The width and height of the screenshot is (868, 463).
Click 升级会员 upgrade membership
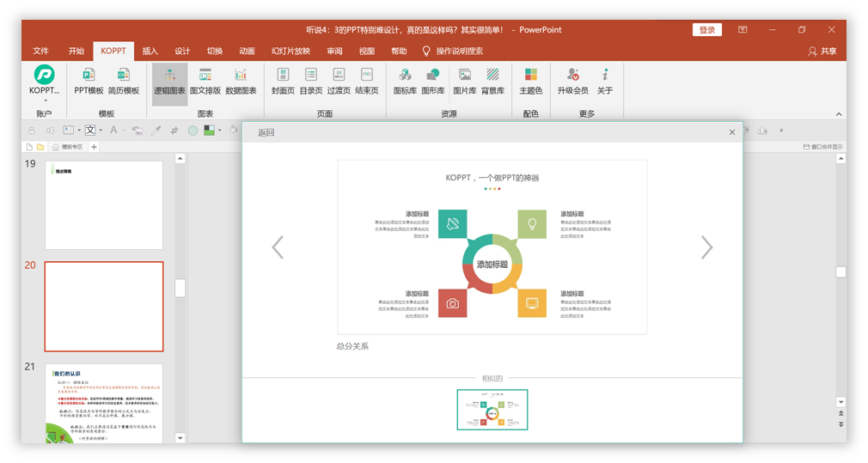point(573,81)
